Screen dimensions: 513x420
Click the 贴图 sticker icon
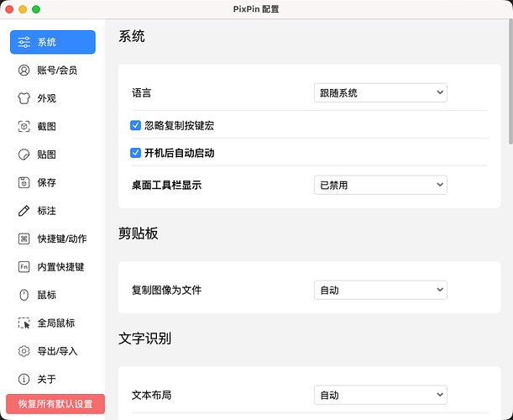tap(24, 155)
